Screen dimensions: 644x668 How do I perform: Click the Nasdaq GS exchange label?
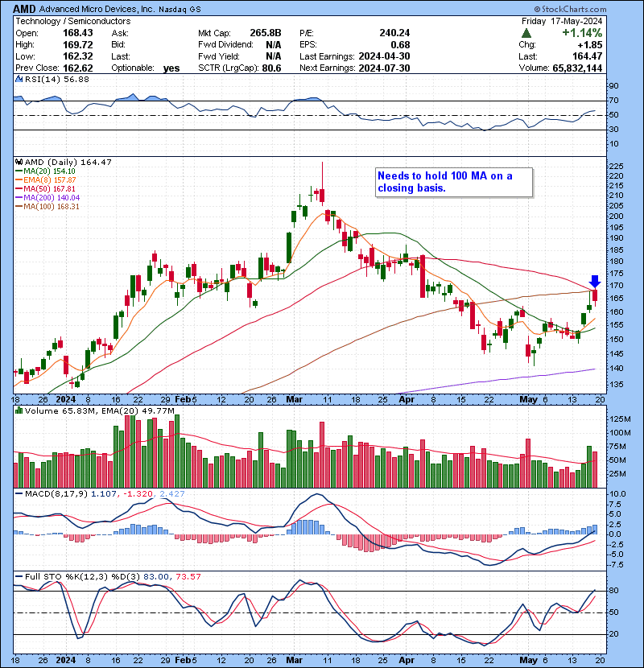[180, 10]
